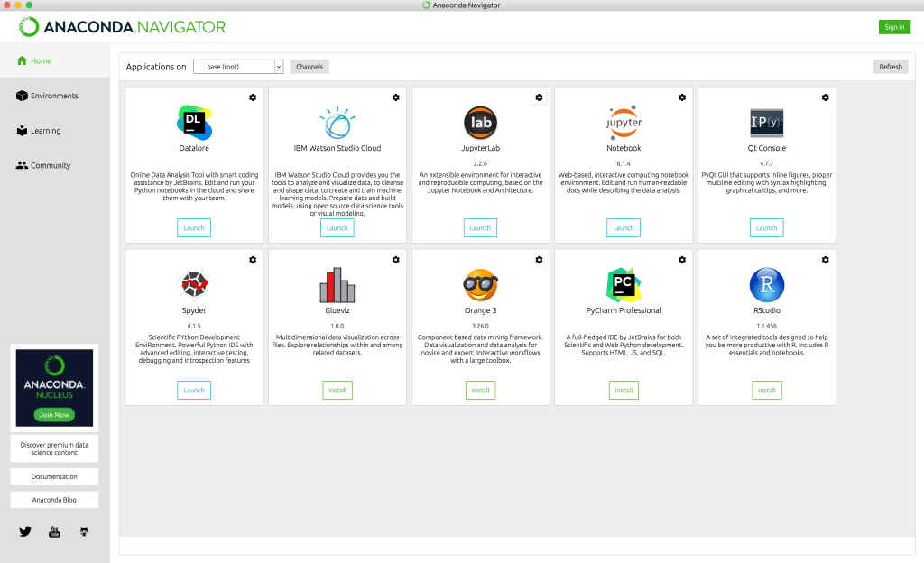Click the RStudio app icon
Screen dimensions: 924x563
click(x=767, y=285)
